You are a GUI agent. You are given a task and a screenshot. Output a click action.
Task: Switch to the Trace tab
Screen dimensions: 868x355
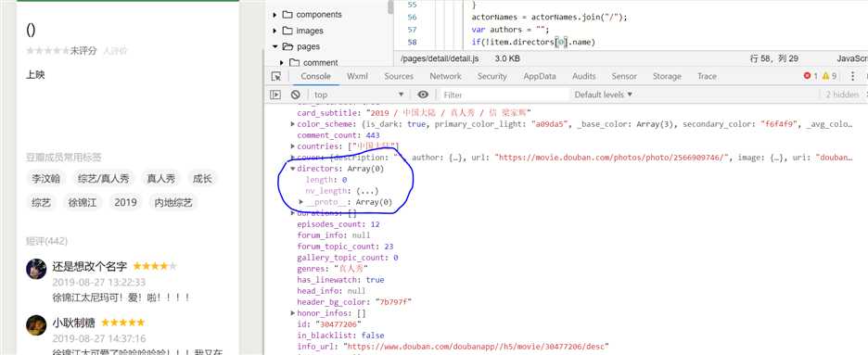click(707, 76)
